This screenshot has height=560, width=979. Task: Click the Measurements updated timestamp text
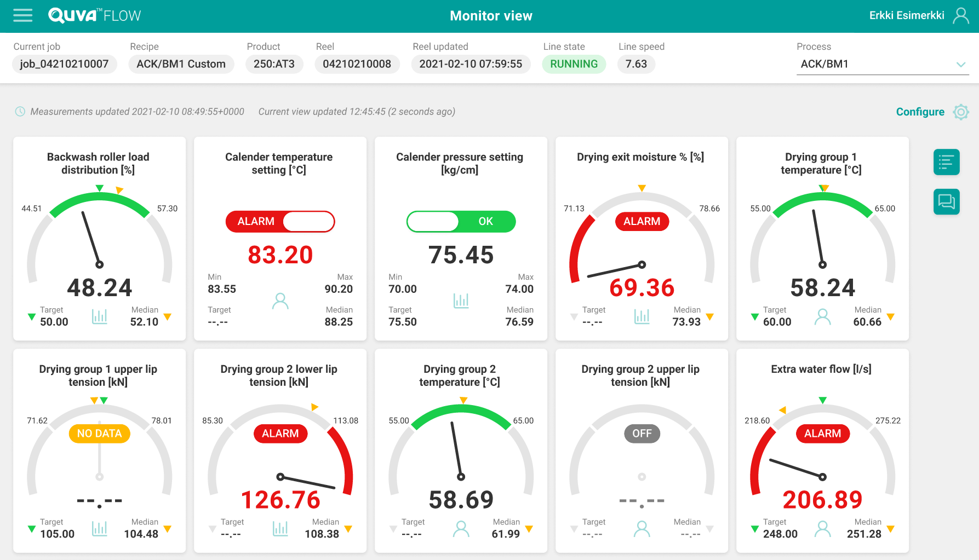click(138, 112)
